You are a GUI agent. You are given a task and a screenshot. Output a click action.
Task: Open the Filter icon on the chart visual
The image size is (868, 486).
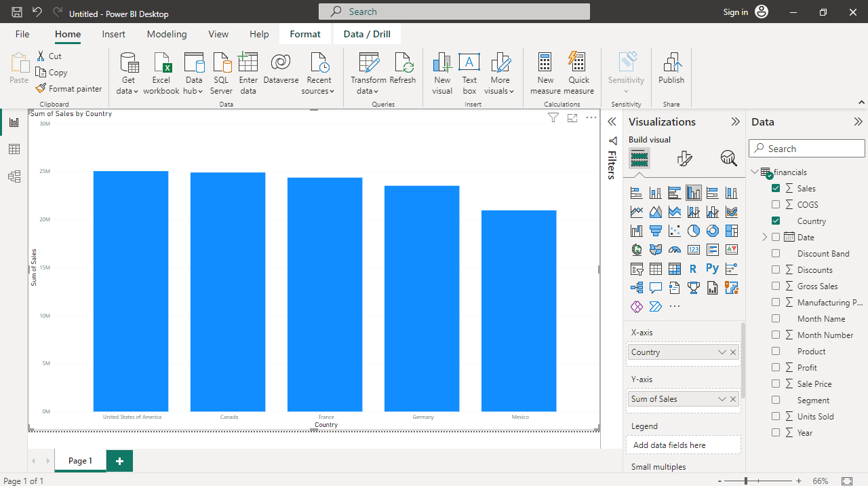[553, 118]
